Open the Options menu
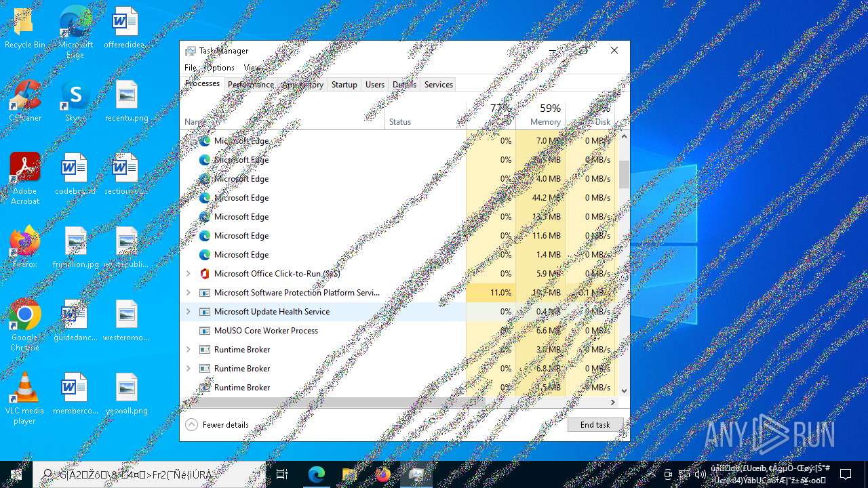The width and height of the screenshot is (868, 488). 220,68
